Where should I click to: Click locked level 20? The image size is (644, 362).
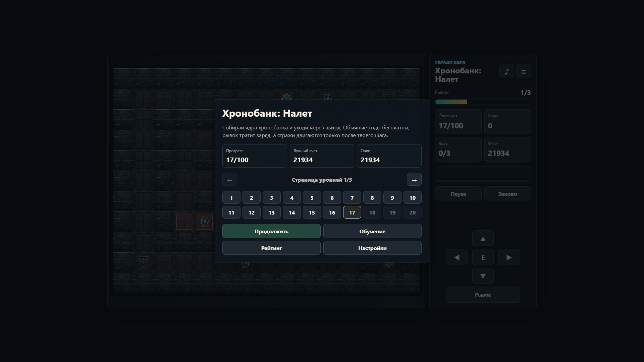(x=412, y=213)
